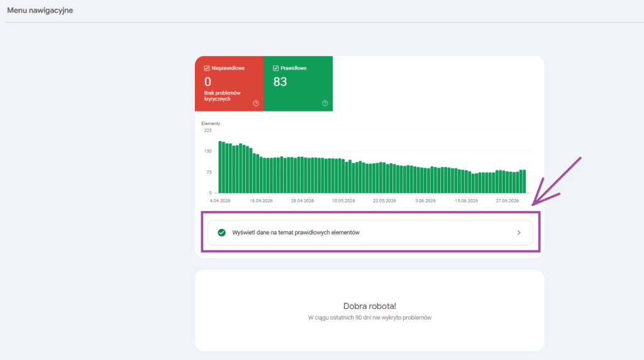Click help icon in green Prawidłowe card
Image resolution: width=644 pixels, height=360 pixels.
pos(325,103)
